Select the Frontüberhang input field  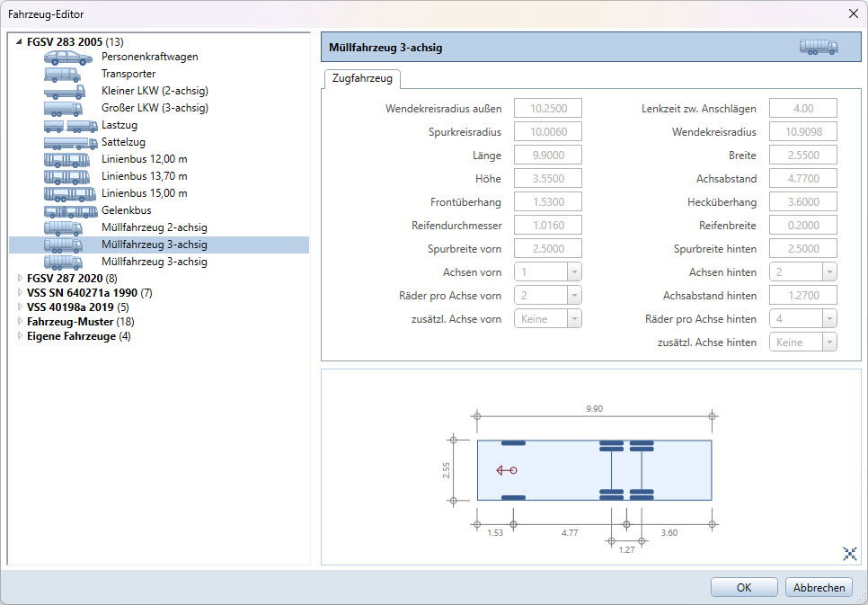click(x=548, y=201)
